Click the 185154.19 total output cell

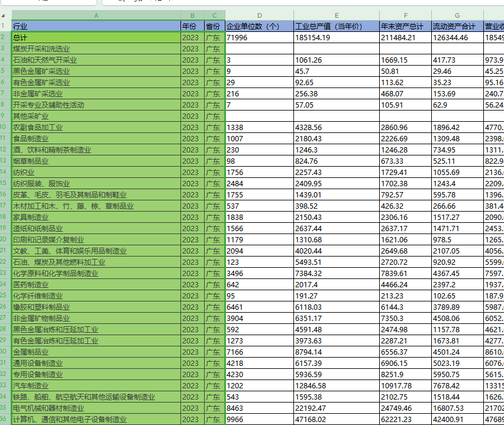pos(337,38)
